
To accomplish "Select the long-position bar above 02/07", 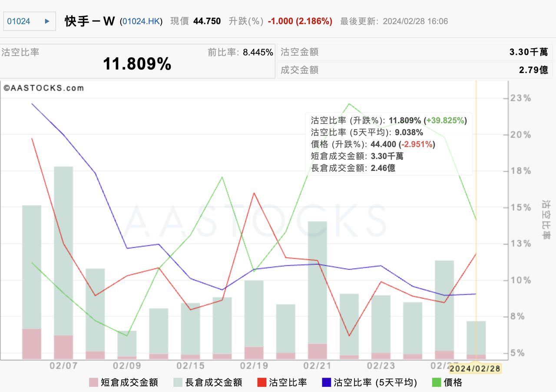I will pyautogui.click(x=63, y=251).
